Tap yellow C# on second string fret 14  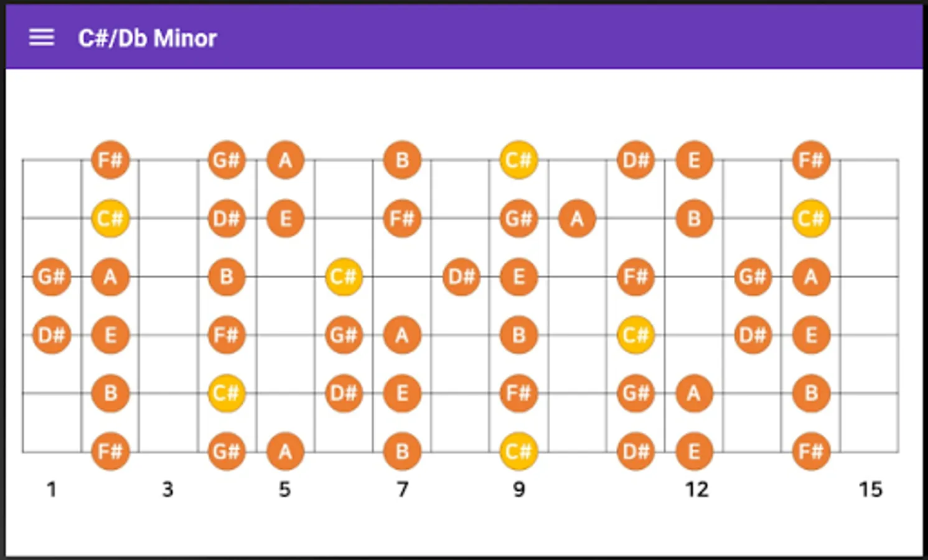pos(811,218)
